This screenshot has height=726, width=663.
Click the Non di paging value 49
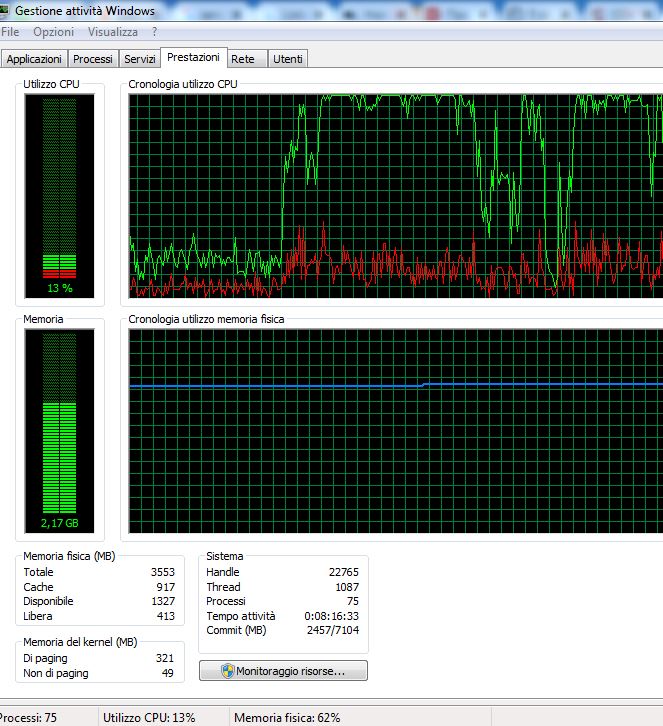coord(168,673)
